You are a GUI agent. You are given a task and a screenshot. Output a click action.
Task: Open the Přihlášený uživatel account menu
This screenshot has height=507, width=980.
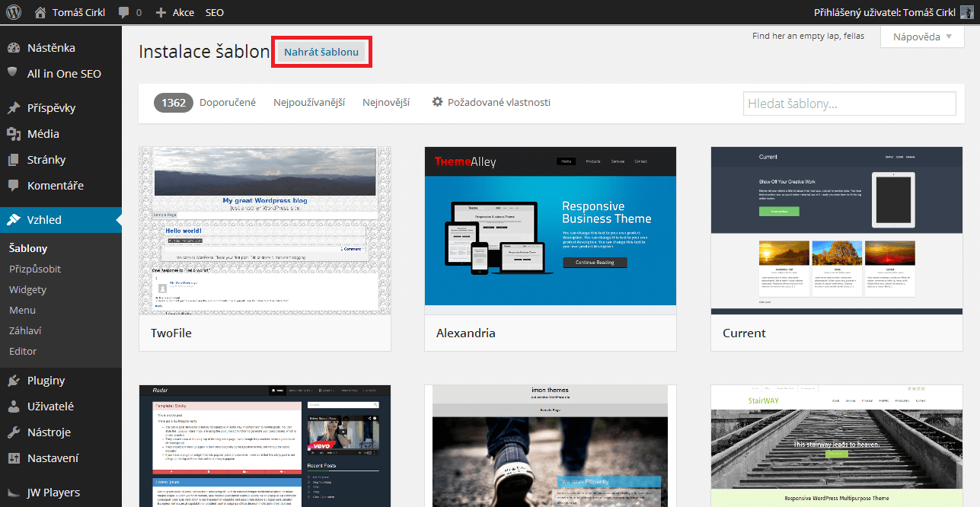[886, 12]
